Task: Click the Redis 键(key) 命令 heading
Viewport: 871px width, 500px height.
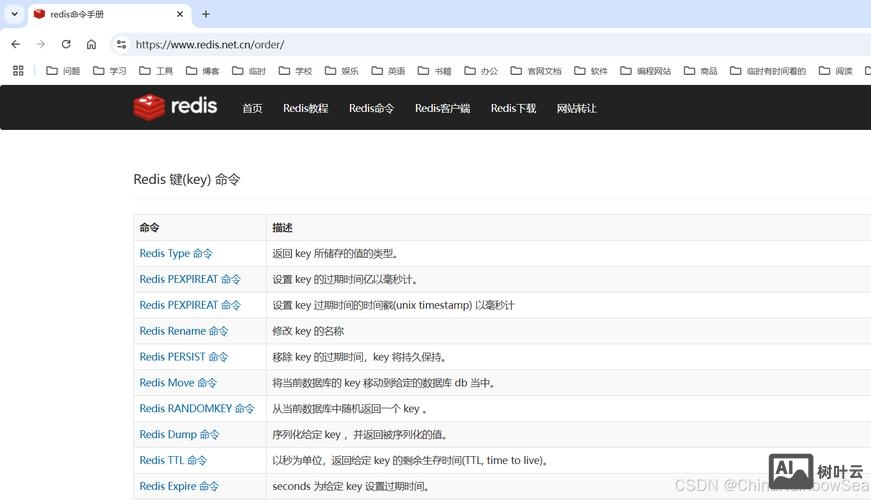Action: click(x=187, y=179)
